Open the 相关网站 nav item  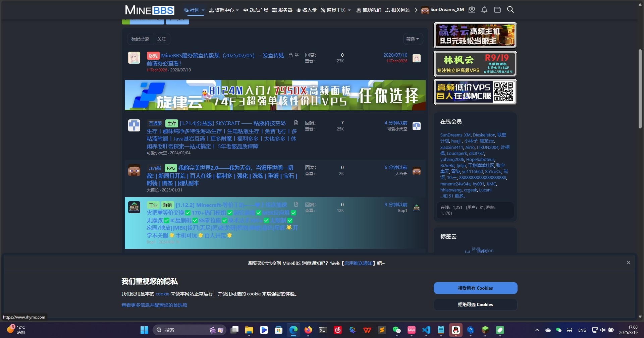click(x=397, y=10)
